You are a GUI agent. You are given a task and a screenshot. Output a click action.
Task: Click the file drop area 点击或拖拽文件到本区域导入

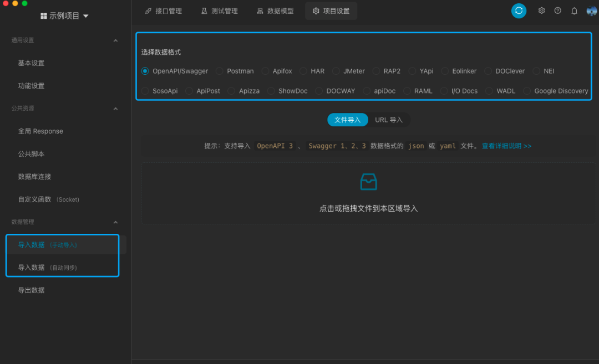point(369,193)
